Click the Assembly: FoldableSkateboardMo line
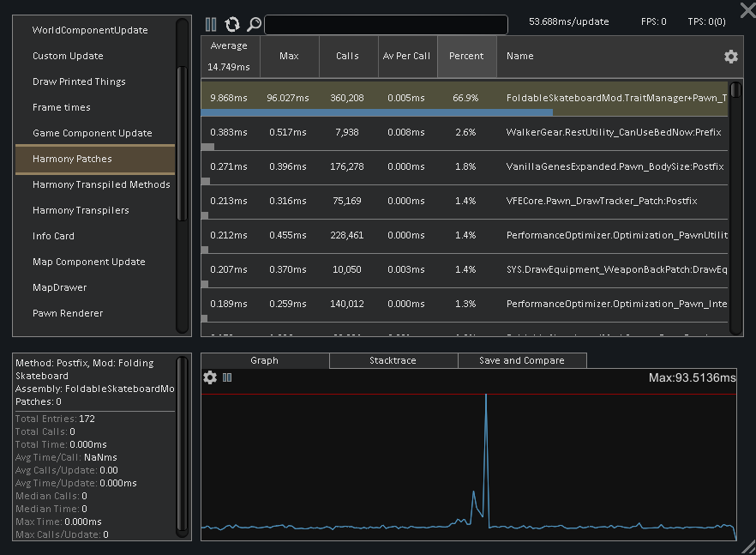Viewport: 756px width, 555px height. coord(95,389)
